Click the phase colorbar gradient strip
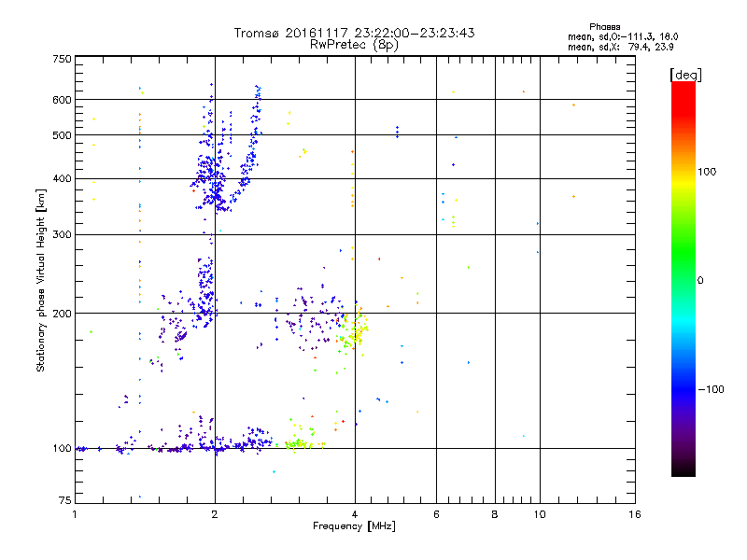 click(684, 278)
